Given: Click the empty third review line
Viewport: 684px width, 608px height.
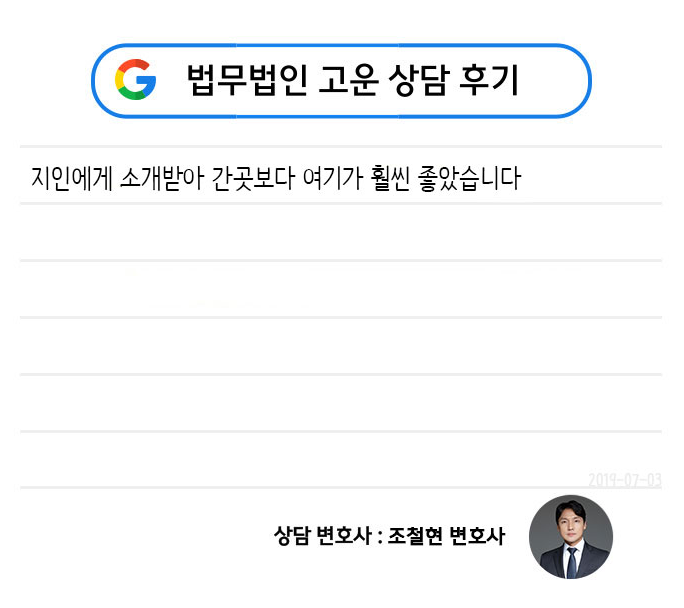Looking at the screenshot, I should coord(340,290).
